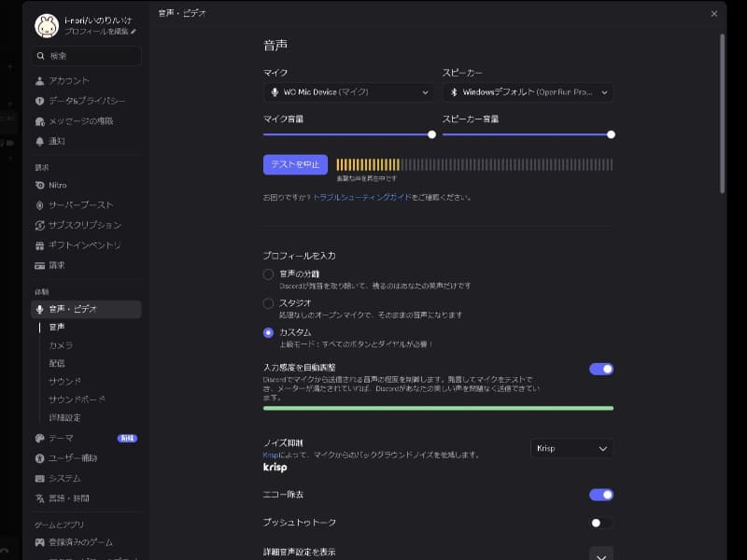Click the green input sensitivity bar
The width and height of the screenshot is (747, 560).
pyautogui.click(x=438, y=408)
